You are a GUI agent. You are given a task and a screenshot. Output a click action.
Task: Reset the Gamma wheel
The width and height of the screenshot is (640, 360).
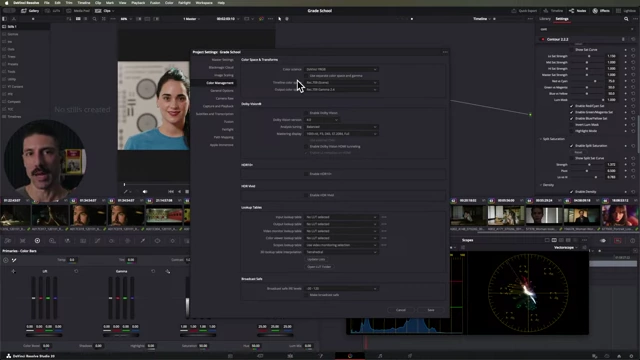coord(153,271)
